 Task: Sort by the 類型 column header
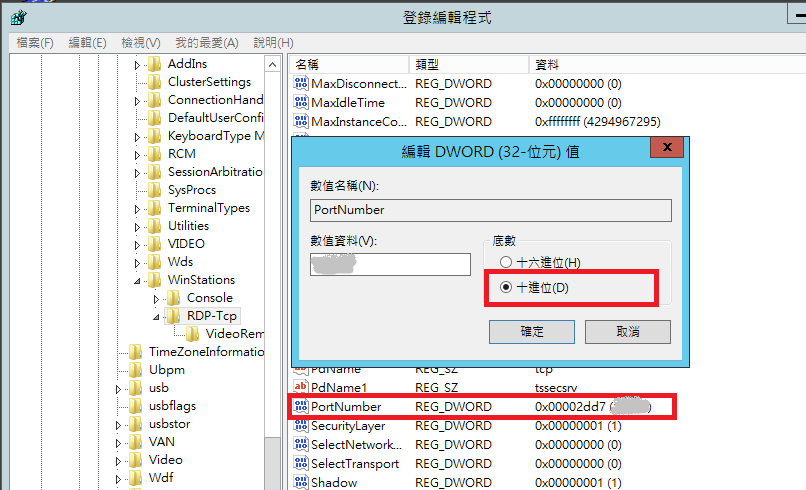point(469,64)
